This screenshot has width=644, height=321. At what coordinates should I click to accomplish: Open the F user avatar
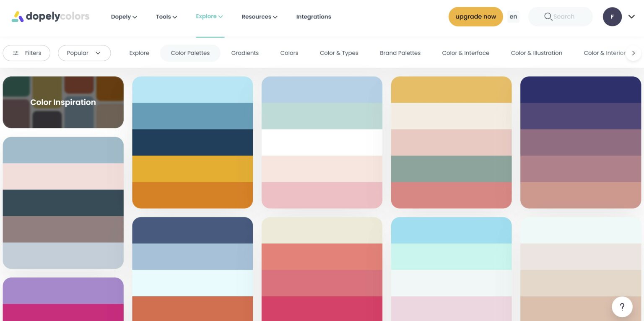[x=612, y=17]
